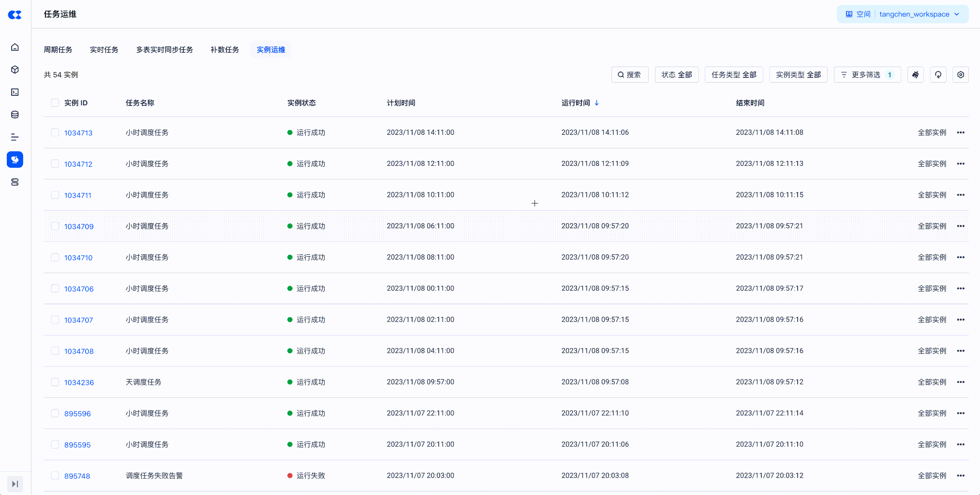Open the 状态 全部 filter dropdown
The width and height of the screenshot is (980, 495).
(676, 75)
